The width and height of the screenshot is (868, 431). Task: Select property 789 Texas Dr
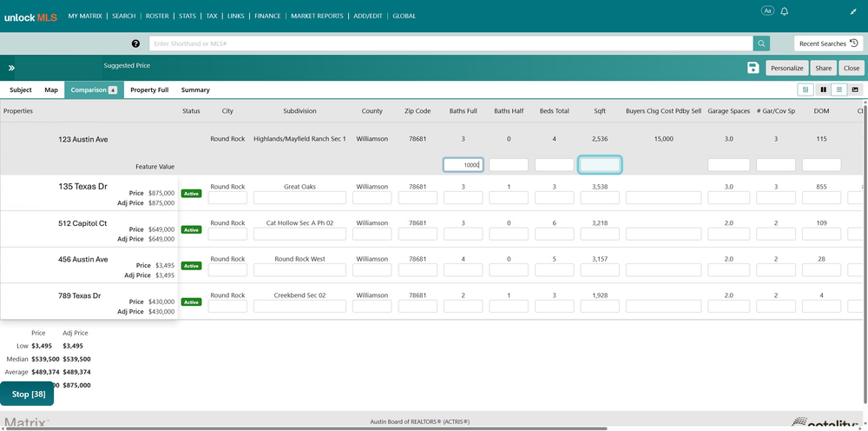click(80, 295)
